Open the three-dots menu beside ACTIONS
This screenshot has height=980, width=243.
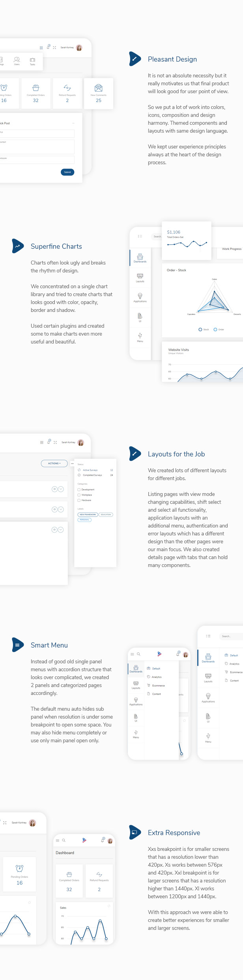click(x=72, y=464)
